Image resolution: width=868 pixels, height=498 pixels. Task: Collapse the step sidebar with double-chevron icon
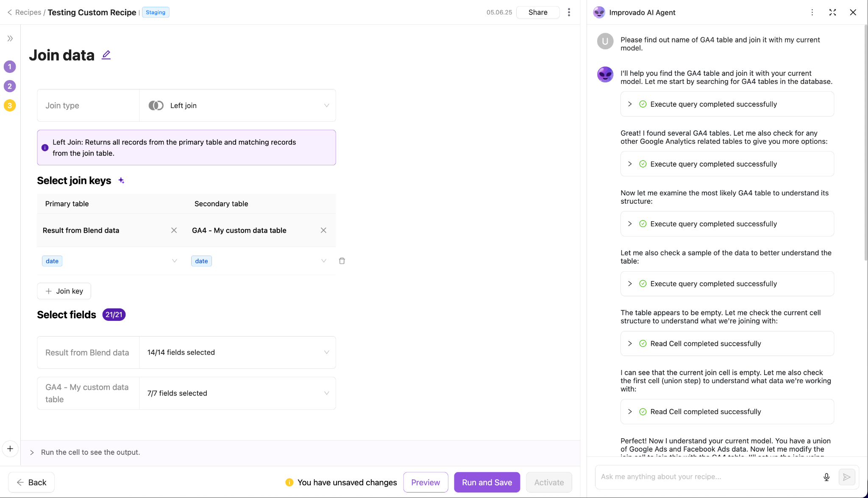point(10,38)
